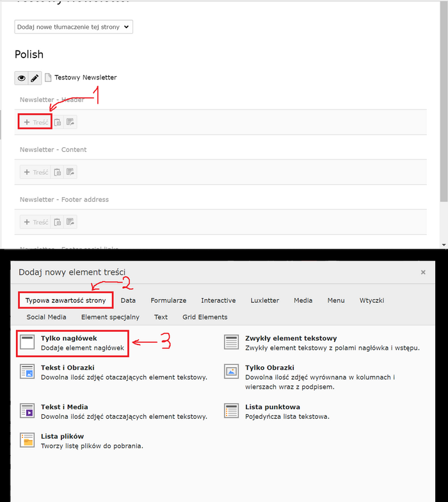
Task: Click the eye view-page icon under Polish
Action: (22, 78)
